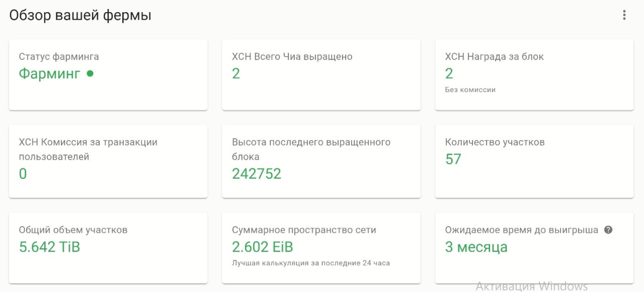The width and height of the screenshot is (644, 292).
Task: Click the Ожидаемое время до выигрыша label
Action: 522,230
